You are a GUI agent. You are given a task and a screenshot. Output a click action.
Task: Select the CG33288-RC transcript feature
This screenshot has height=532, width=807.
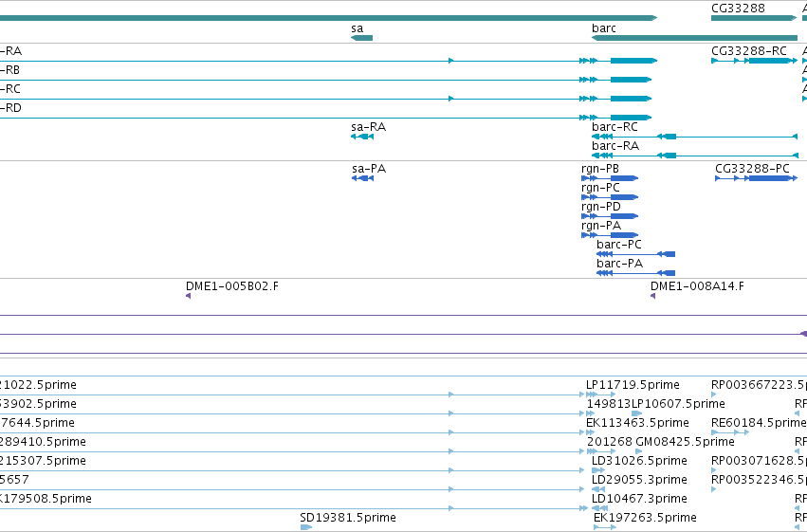tap(755, 61)
